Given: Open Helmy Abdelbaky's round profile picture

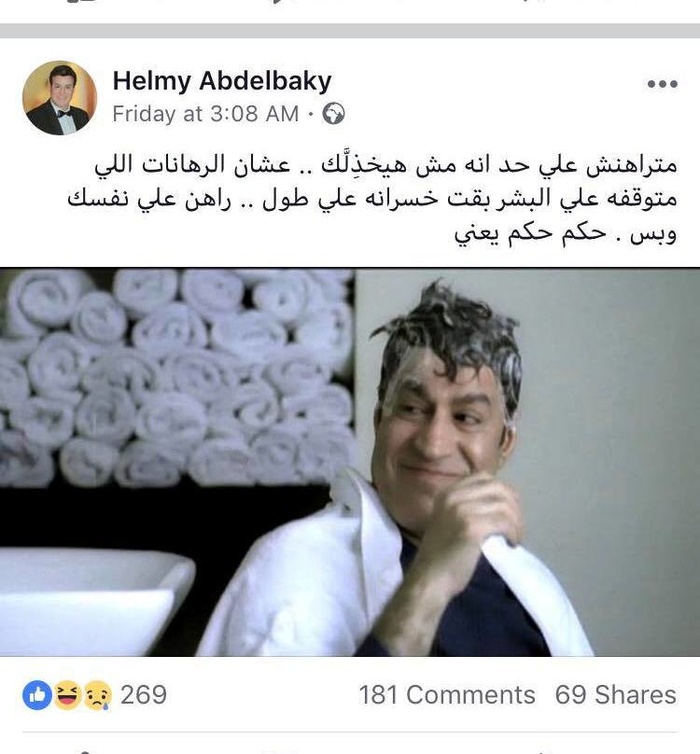Looking at the screenshot, I should (x=60, y=98).
